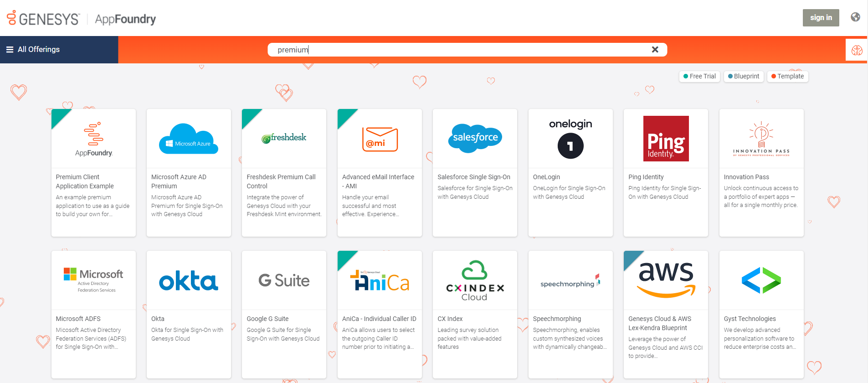
Task: Select the Innovation Pass card title
Action: (x=746, y=177)
